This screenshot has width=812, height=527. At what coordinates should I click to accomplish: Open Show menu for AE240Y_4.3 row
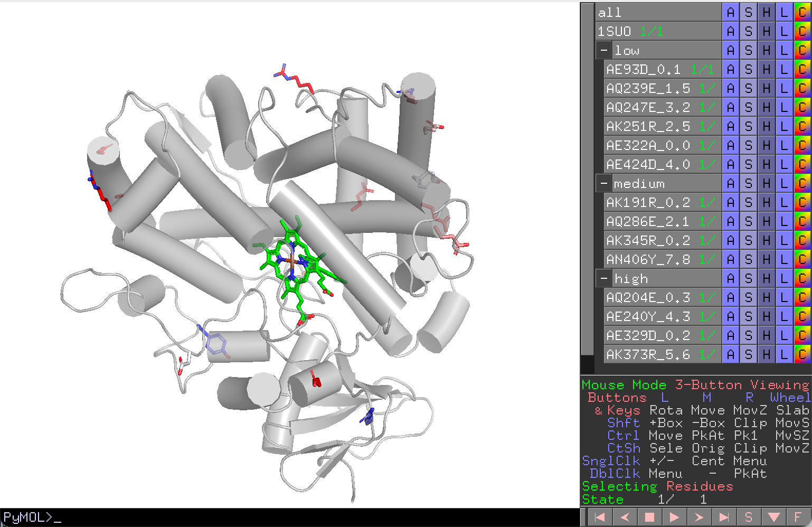coord(749,316)
